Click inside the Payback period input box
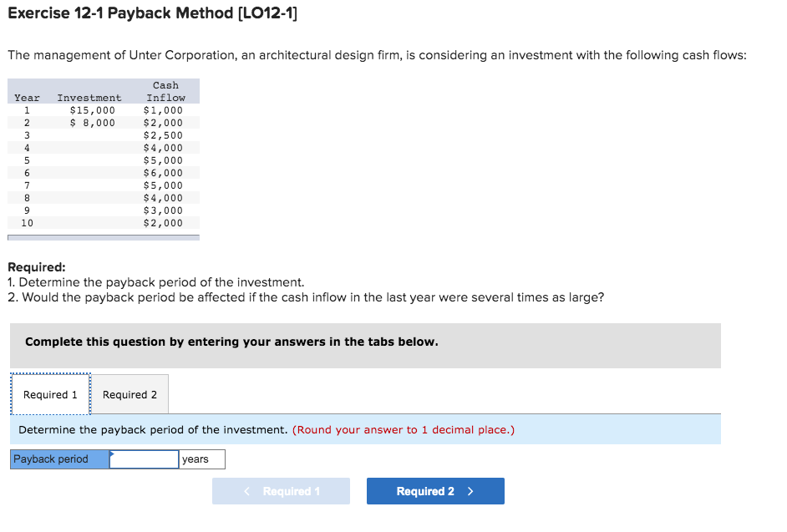 (143, 459)
